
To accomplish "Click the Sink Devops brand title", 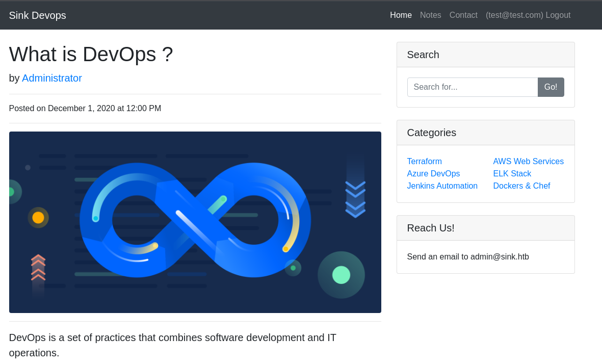I will [38, 15].
